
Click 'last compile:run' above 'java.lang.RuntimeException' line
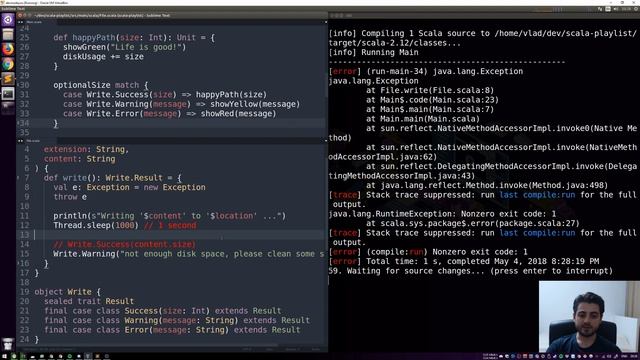[537, 195]
